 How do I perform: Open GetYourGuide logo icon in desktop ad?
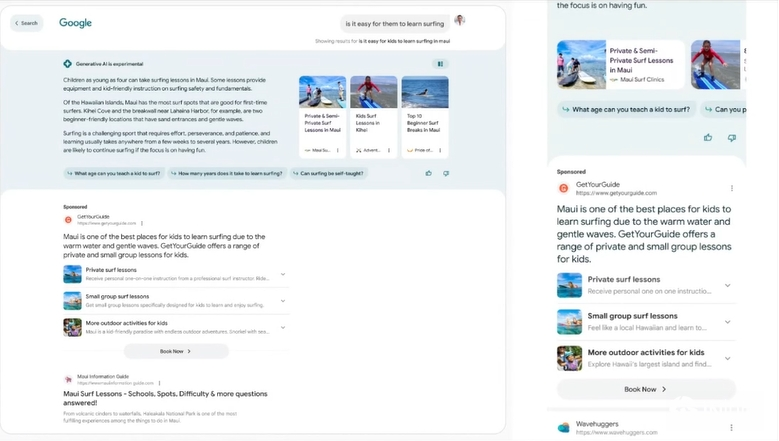(68, 220)
